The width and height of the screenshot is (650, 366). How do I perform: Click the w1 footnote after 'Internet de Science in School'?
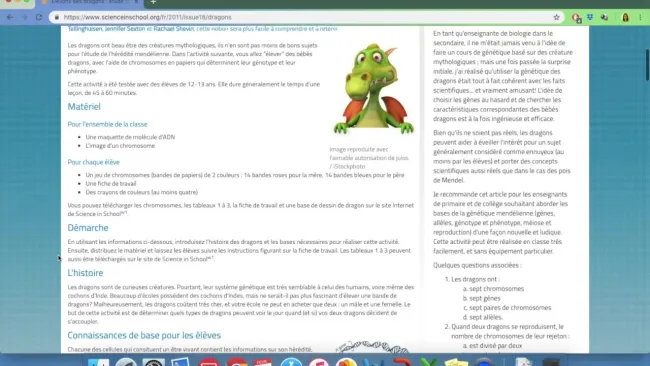[x=124, y=213]
